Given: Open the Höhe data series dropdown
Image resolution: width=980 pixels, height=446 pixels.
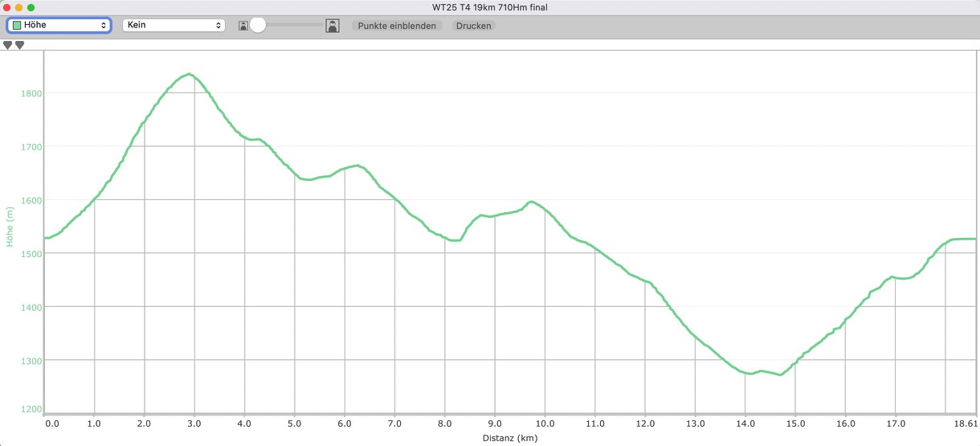Looking at the screenshot, I should pyautogui.click(x=59, y=26).
